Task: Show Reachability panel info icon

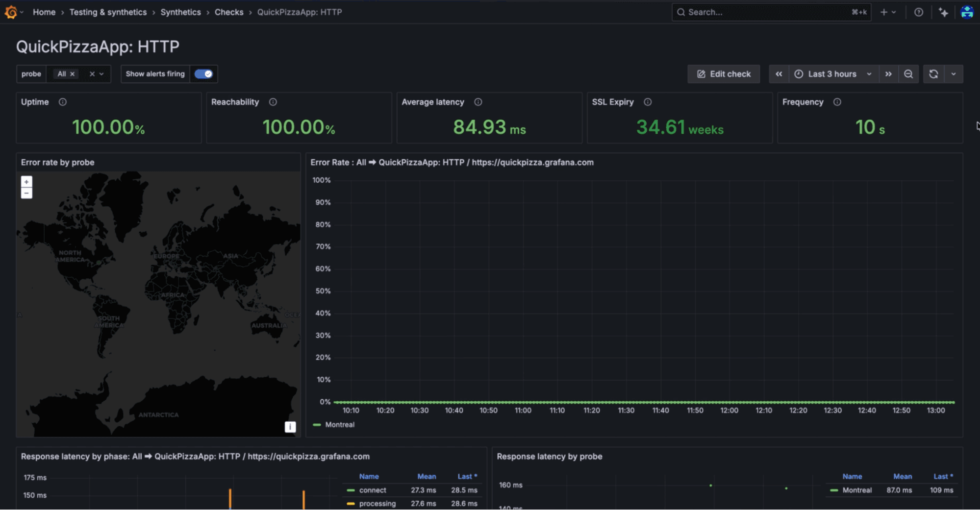Action: [273, 102]
